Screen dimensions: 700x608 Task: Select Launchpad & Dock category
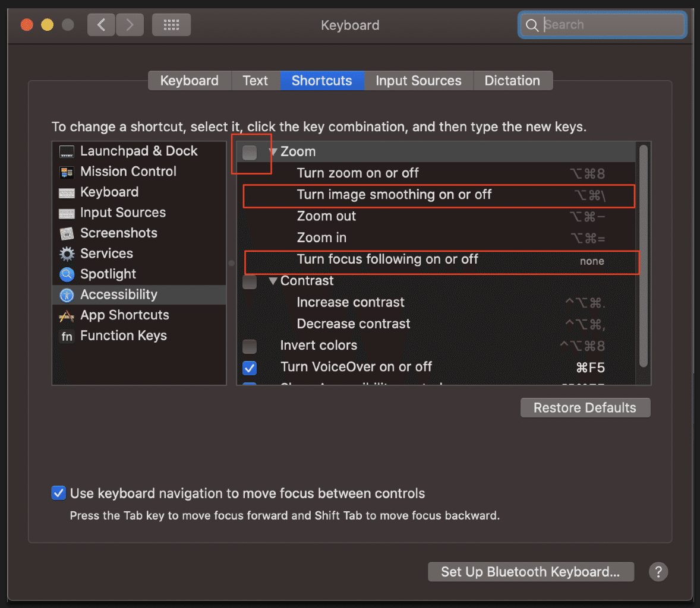tap(139, 151)
